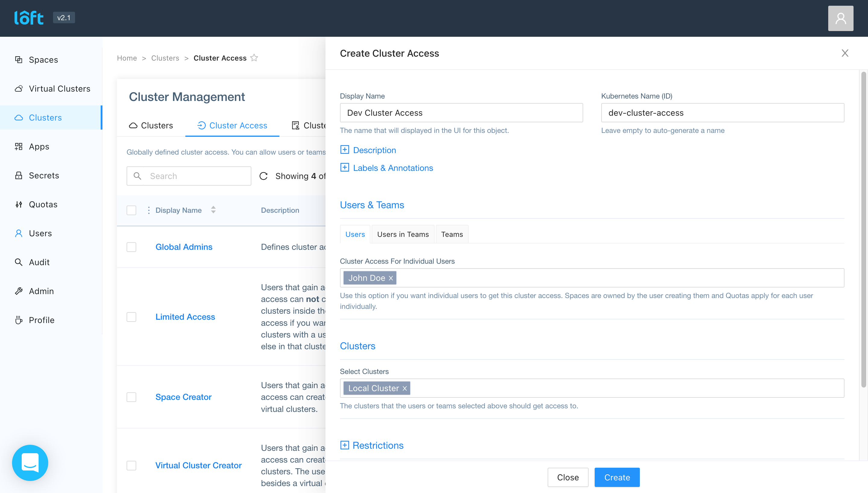Remove John Doe from individual users
The width and height of the screenshot is (868, 493).
[x=391, y=278]
